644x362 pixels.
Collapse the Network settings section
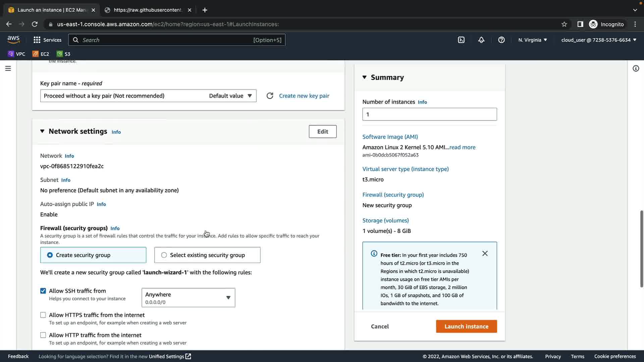tap(42, 131)
